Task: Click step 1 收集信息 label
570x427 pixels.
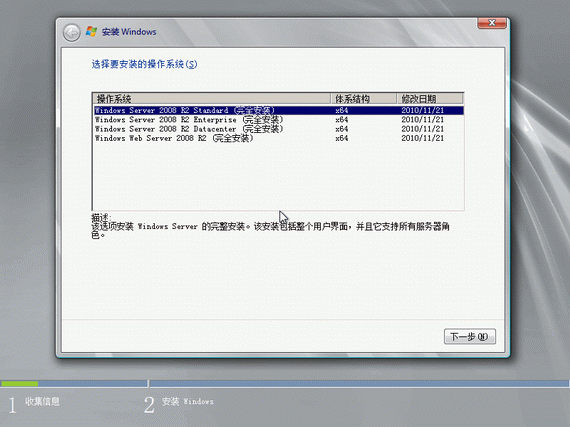Action: 42,401
